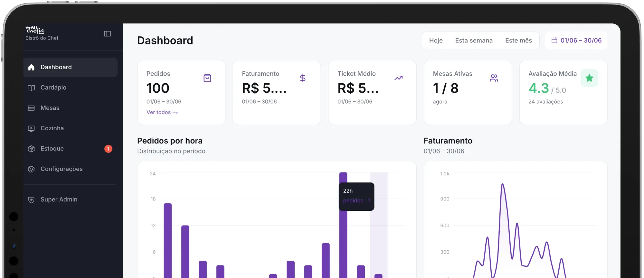Click the green star icon on Avaliação Média card
The width and height of the screenshot is (644, 278).
tap(589, 78)
